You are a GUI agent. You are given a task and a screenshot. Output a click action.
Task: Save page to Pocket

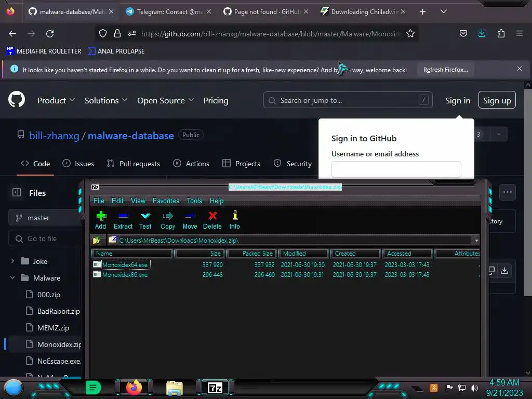(463, 33)
